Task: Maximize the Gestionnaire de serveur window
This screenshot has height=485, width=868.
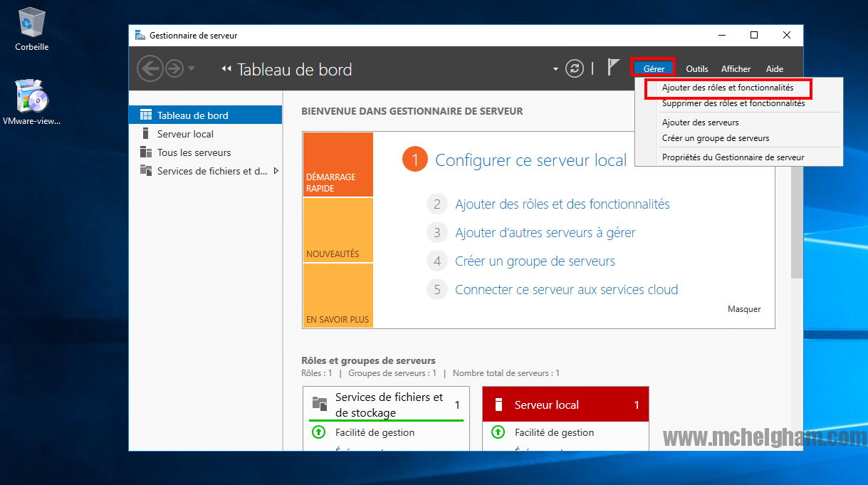Action: [753, 35]
